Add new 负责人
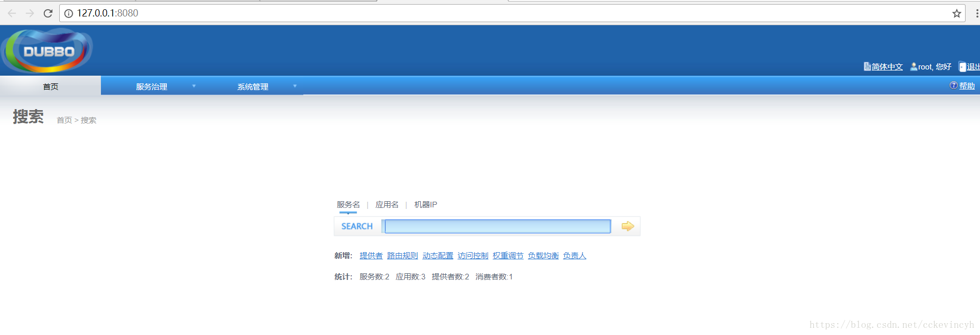Viewport: 980px width, 335px height. click(575, 256)
